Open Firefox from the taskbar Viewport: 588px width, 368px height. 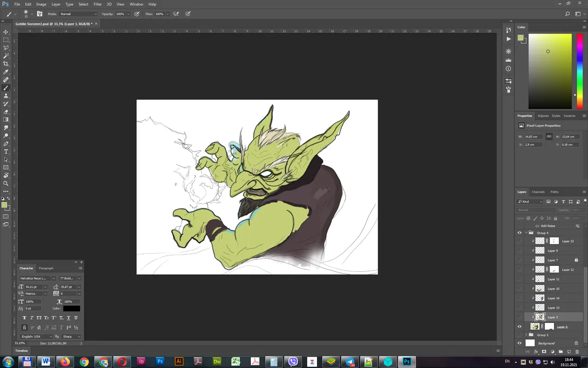click(65, 362)
